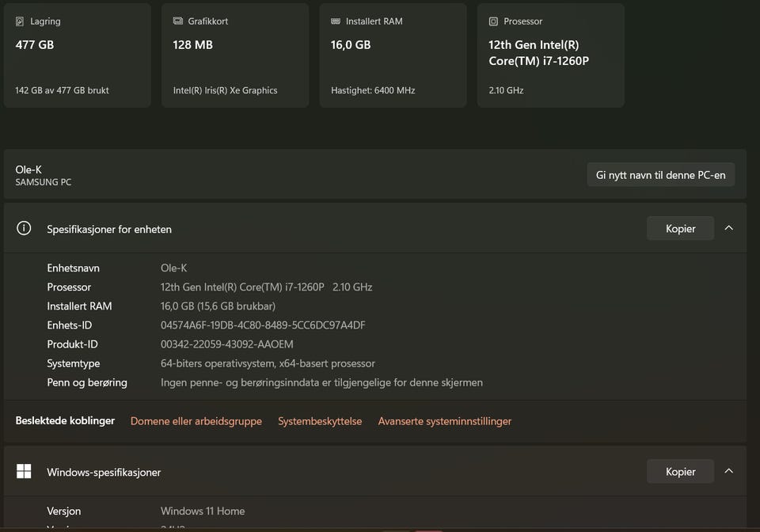The height and width of the screenshot is (532, 760).
Task: Select the 'Windows 11 Home' Versjon value
Action: pos(203,511)
